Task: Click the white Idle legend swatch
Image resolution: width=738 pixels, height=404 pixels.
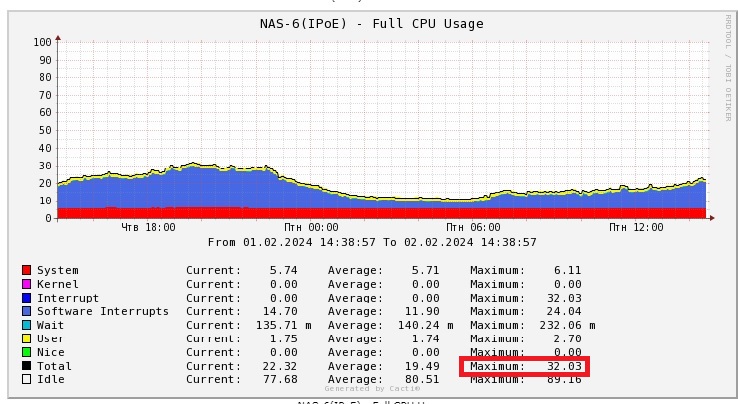Action: click(x=27, y=379)
